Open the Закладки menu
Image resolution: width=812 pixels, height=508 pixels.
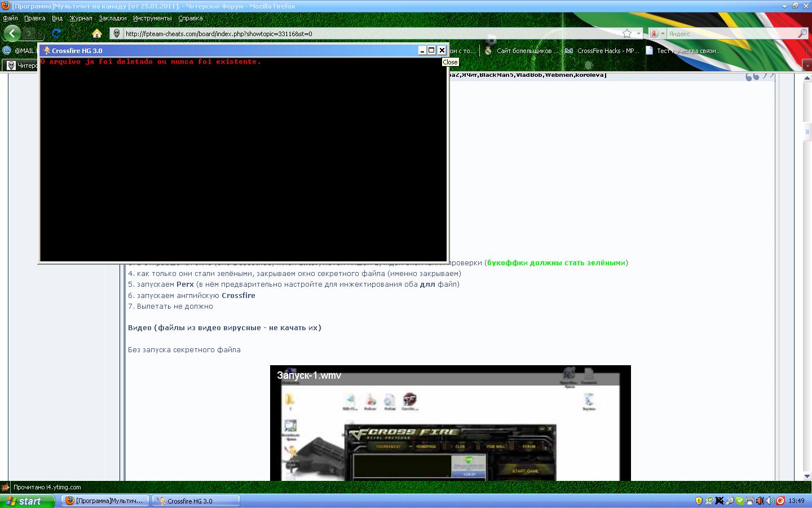point(112,18)
